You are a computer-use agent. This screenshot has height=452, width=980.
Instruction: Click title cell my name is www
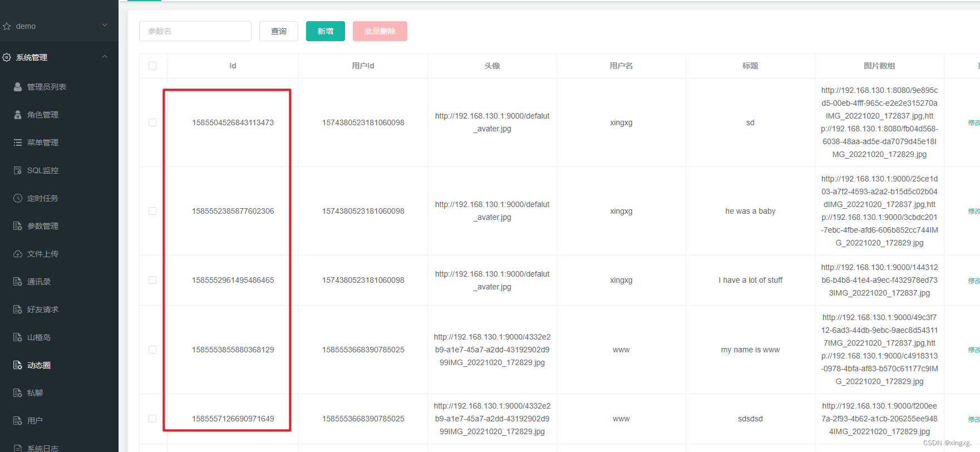click(750, 350)
